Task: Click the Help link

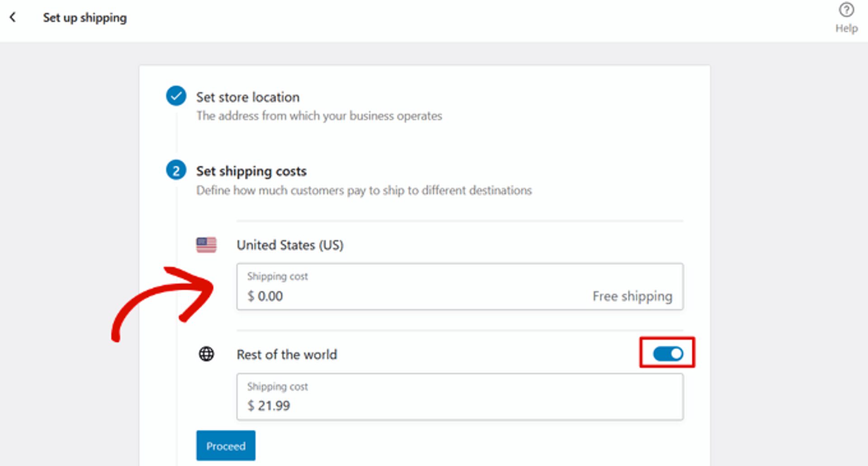Action: 847,28
